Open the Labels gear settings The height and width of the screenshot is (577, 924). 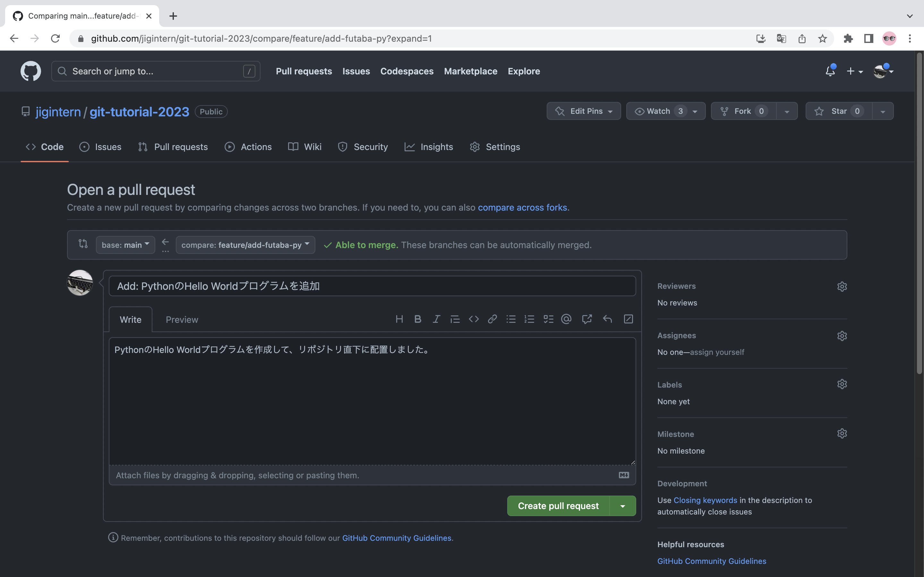pos(842,384)
